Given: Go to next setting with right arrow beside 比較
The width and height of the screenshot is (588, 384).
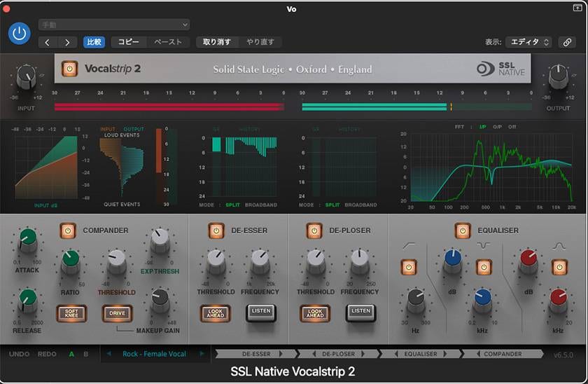Looking at the screenshot, I should pos(67,42).
